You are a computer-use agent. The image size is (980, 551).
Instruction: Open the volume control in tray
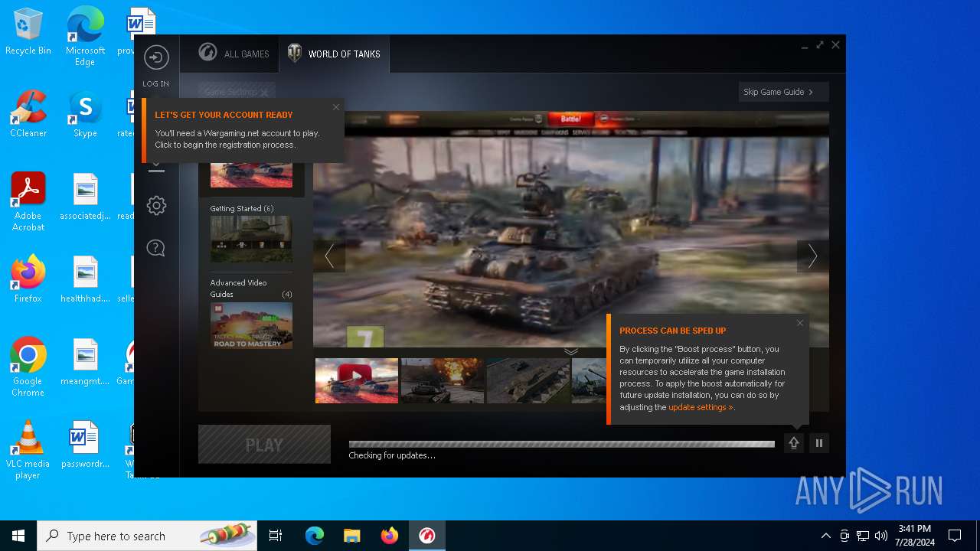tap(881, 536)
